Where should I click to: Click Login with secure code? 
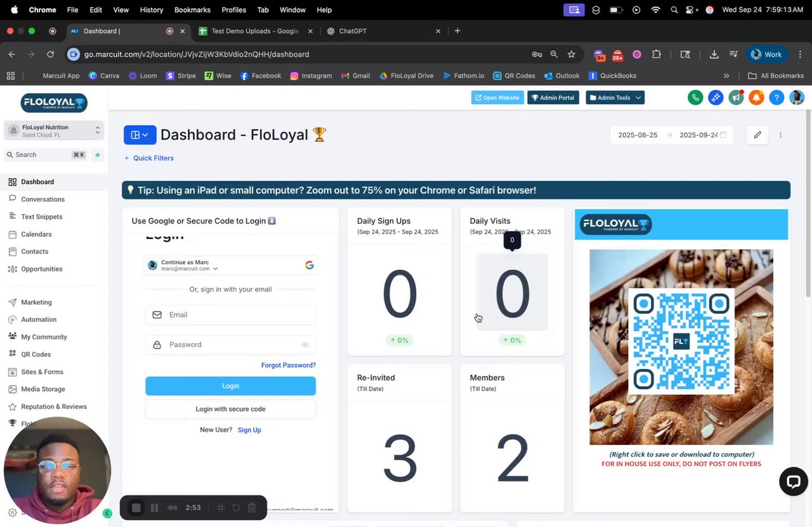230,409
